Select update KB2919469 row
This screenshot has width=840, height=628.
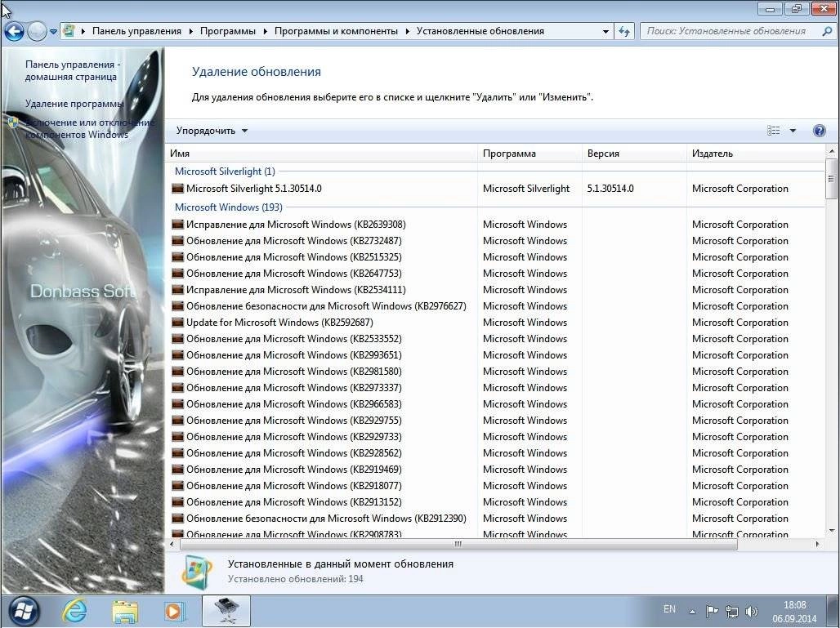point(495,470)
